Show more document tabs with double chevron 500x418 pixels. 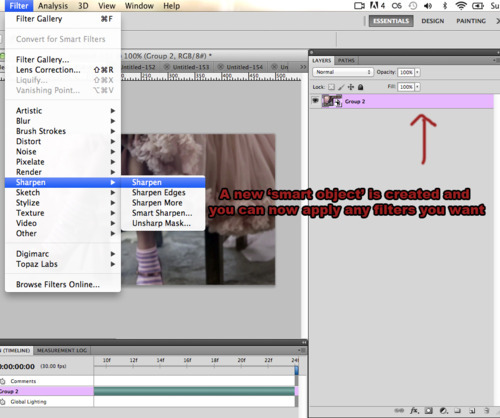[303, 67]
